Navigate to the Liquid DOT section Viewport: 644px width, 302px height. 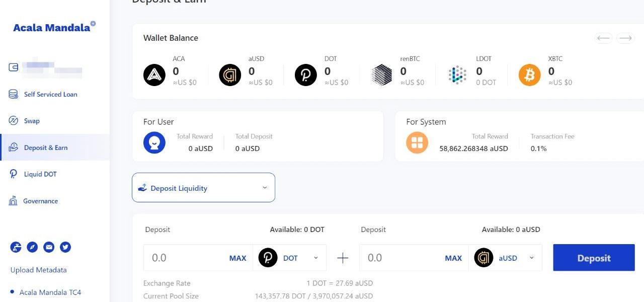point(40,174)
